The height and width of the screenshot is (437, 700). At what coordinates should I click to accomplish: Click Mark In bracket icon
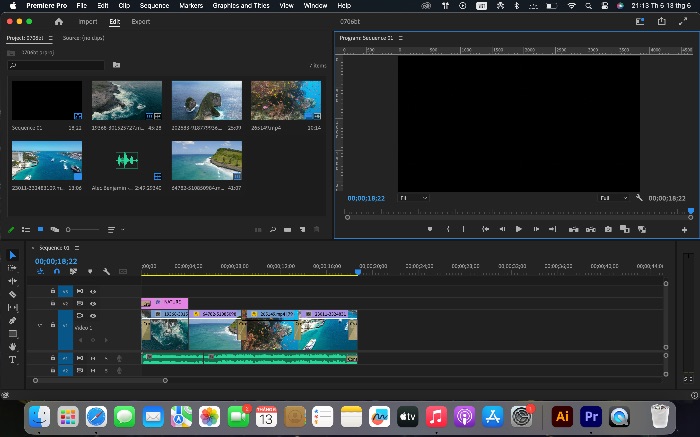pyautogui.click(x=448, y=229)
